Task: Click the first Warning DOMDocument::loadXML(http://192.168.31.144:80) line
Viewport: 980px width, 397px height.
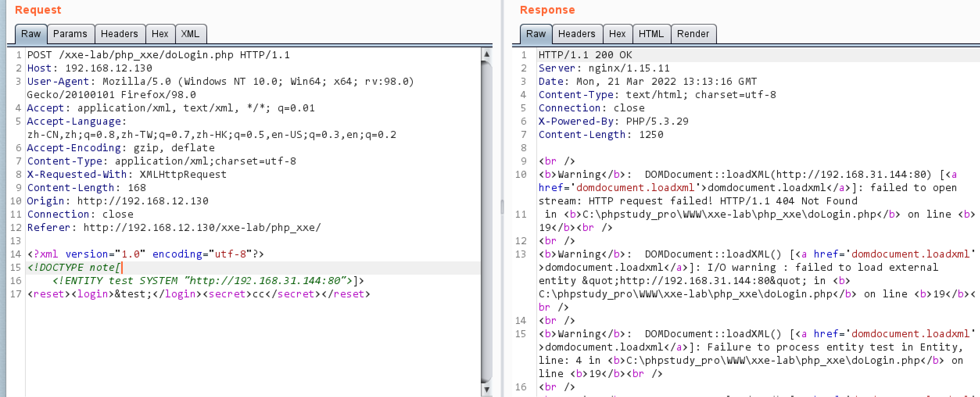Action: (748, 174)
